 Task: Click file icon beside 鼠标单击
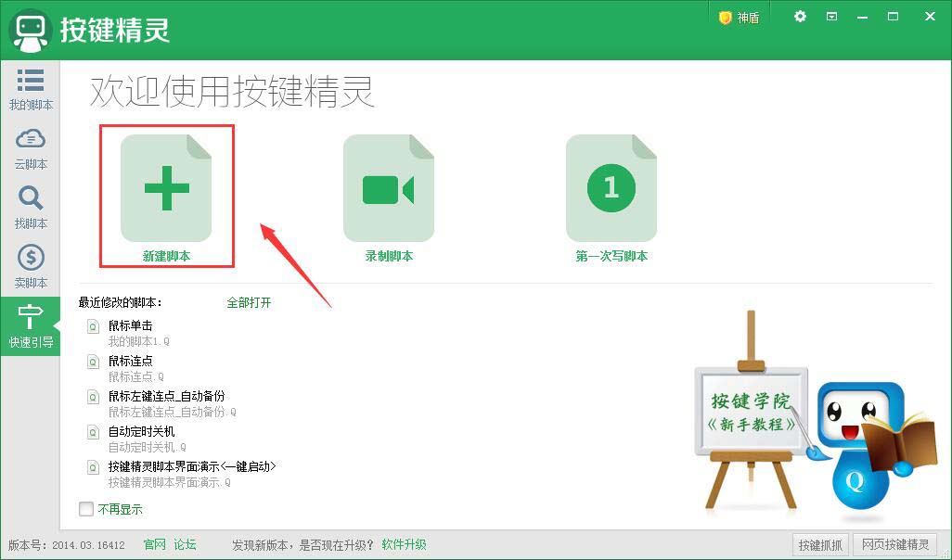pyautogui.click(x=93, y=327)
